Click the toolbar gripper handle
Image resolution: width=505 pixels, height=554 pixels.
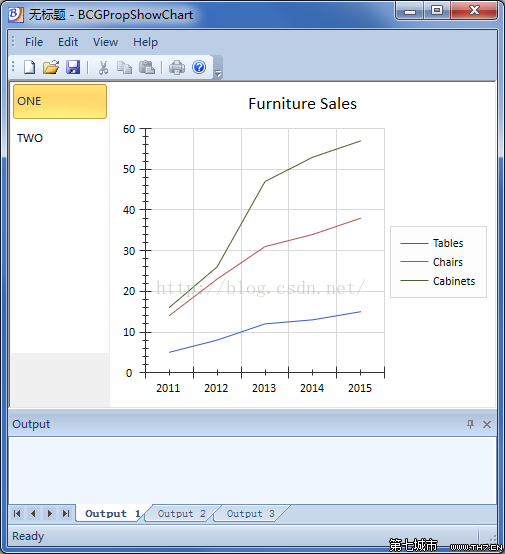[13, 66]
